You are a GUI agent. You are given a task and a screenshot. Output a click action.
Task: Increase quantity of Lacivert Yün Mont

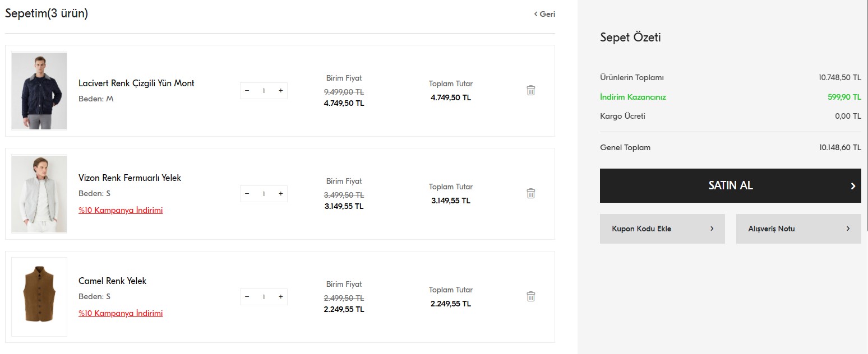[x=280, y=91]
